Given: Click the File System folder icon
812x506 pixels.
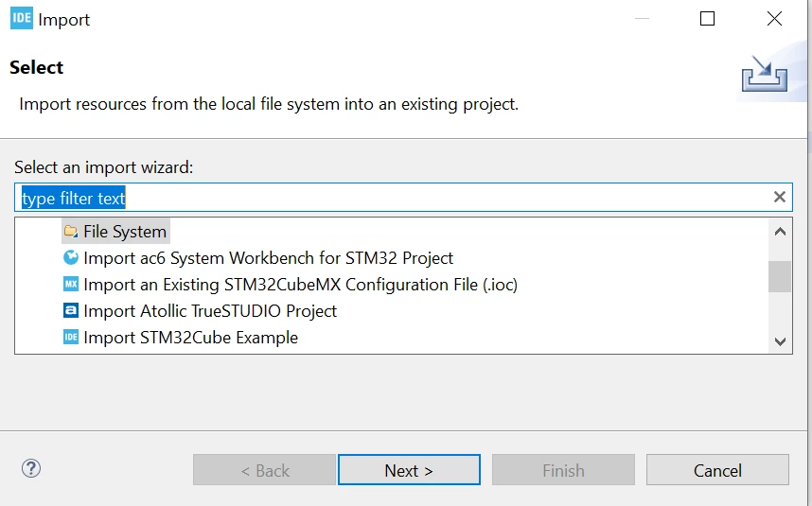Looking at the screenshot, I should 71,232.
